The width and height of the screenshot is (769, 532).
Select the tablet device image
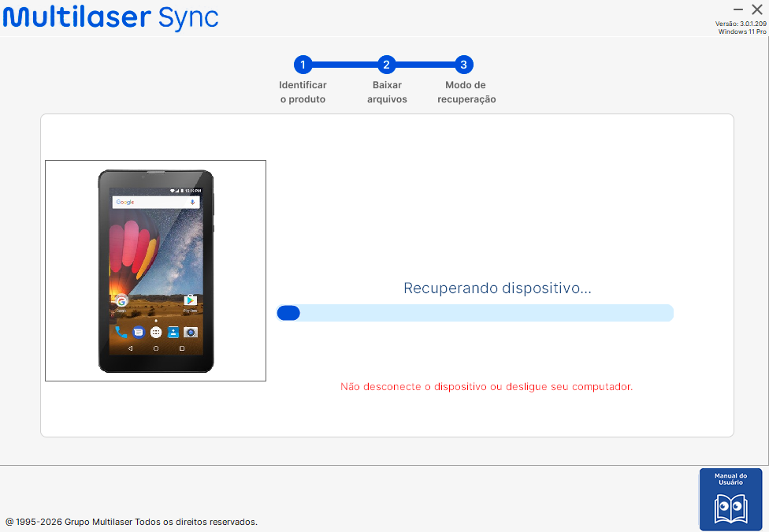click(155, 270)
